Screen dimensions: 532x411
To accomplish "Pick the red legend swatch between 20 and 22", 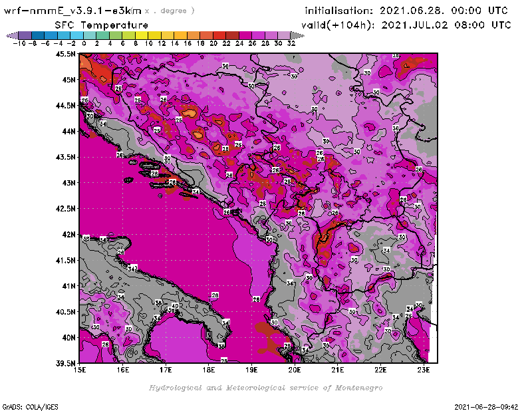I will coord(219,35).
